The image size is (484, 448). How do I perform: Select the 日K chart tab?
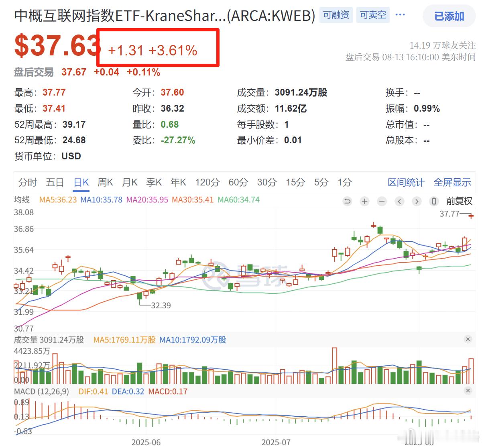click(x=81, y=182)
